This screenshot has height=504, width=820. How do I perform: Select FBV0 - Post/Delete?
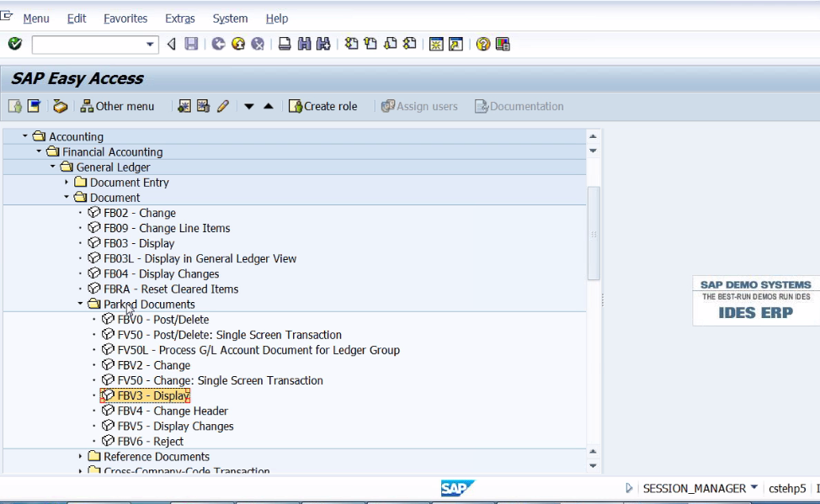(x=163, y=320)
